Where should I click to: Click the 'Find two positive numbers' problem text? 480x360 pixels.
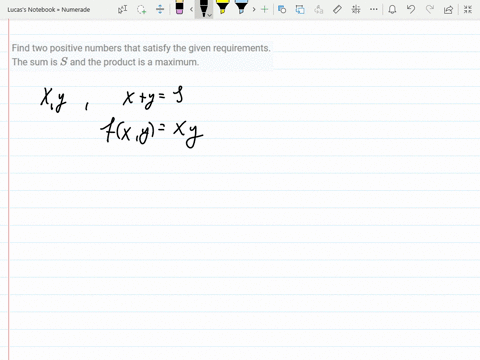(x=141, y=48)
